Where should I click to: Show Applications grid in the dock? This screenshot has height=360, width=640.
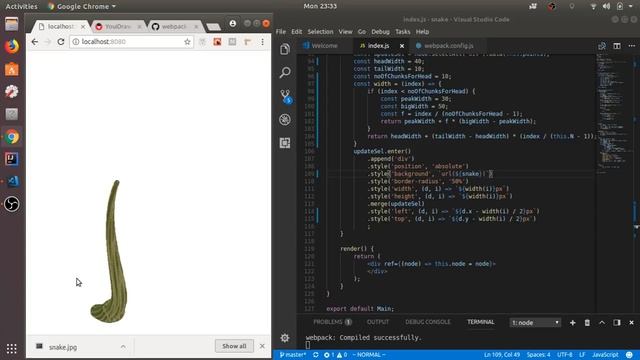pos(11,348)
